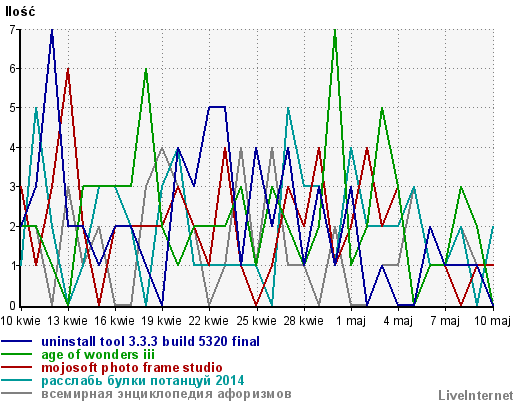The height and width of the screenshot is (405, 520).
Task: Click the teal legend line swatch
Action: tap(17, 380)
